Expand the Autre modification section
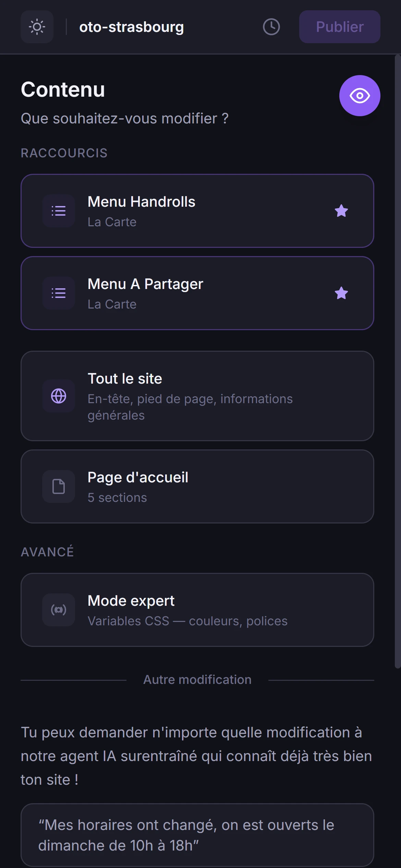Screen dimensions: 401x868 (197, 679)
